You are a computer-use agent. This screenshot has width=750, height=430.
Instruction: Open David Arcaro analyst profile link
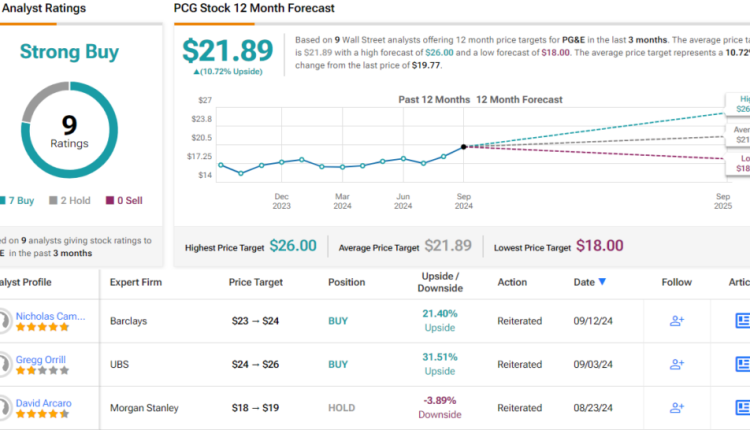click(x=43, y=403)
